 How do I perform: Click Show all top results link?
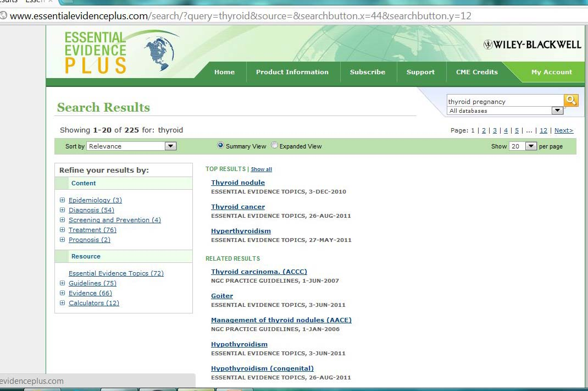pyautogui.click(x=262, y=169)
